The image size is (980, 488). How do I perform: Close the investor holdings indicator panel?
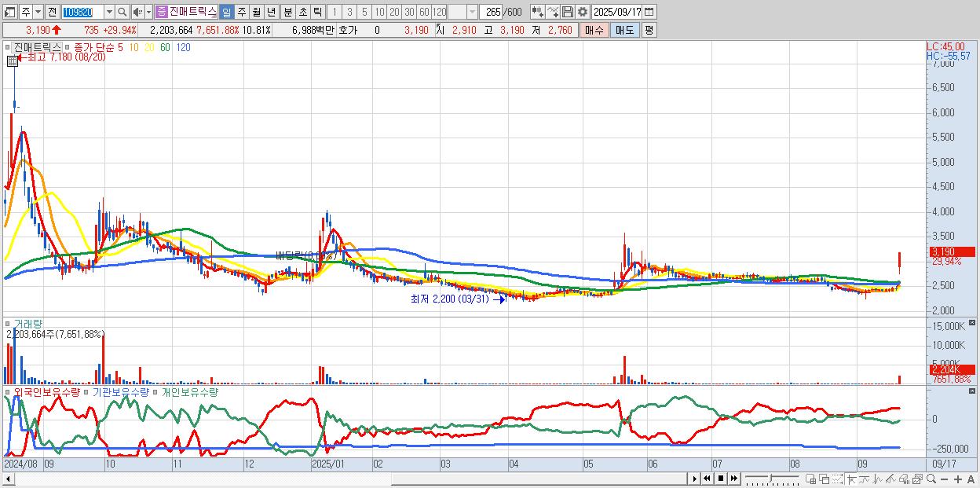pos(974,390)
